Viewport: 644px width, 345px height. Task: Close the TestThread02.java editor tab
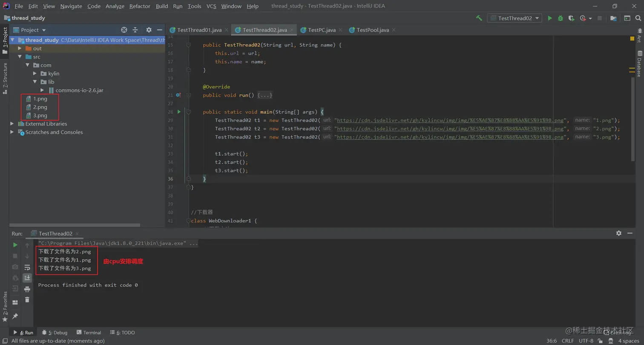coord(292,30)
